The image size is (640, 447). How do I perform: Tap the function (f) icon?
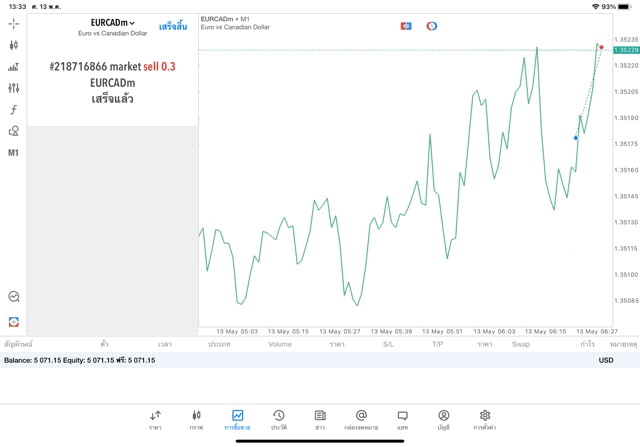coord(13,110)
